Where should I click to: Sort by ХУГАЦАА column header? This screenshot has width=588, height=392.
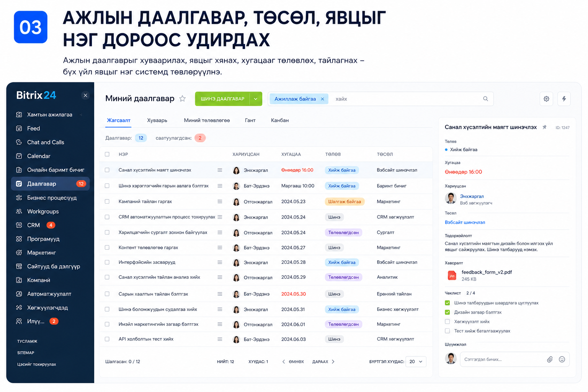tap(291, 154)
